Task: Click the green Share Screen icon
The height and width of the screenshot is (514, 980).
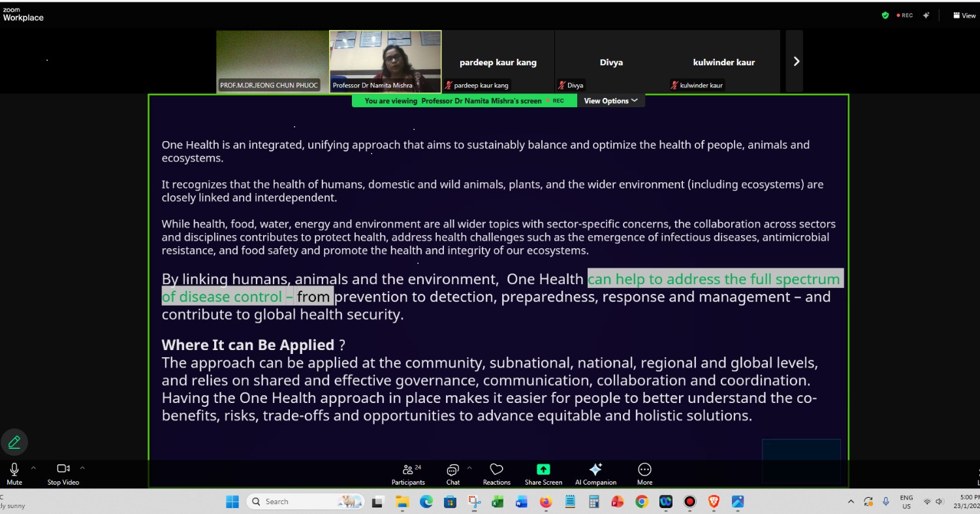Action: pos(543,470)
